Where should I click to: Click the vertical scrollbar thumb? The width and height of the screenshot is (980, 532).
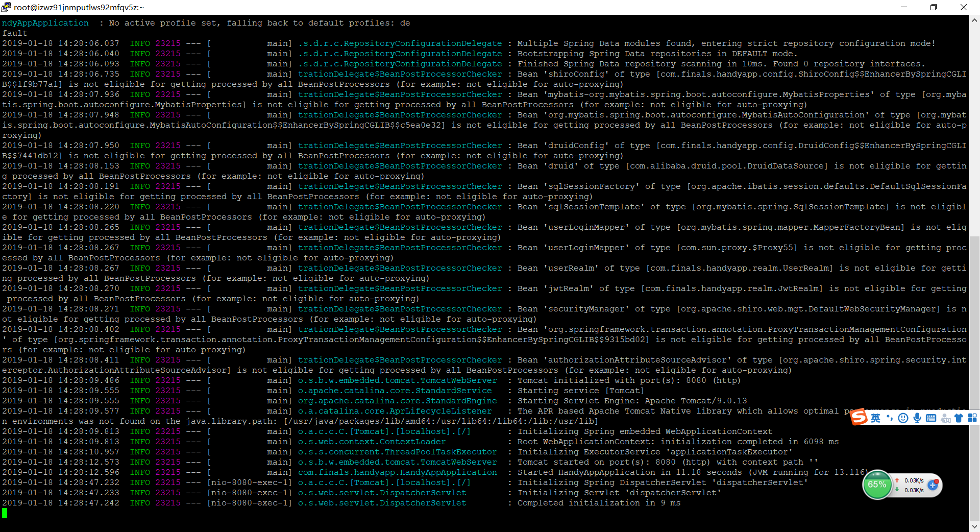[x=974, y=379]
